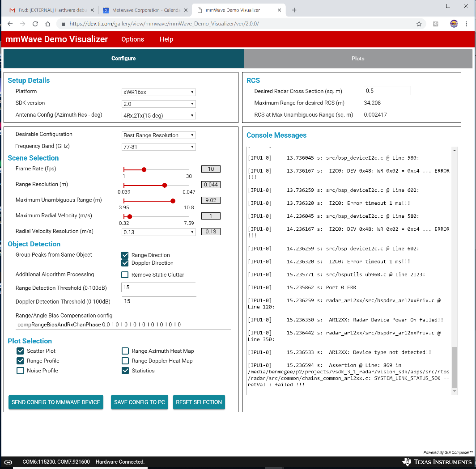
Task: Click the Console Messages scrollbar up arrow
Action: pos(455,150)
